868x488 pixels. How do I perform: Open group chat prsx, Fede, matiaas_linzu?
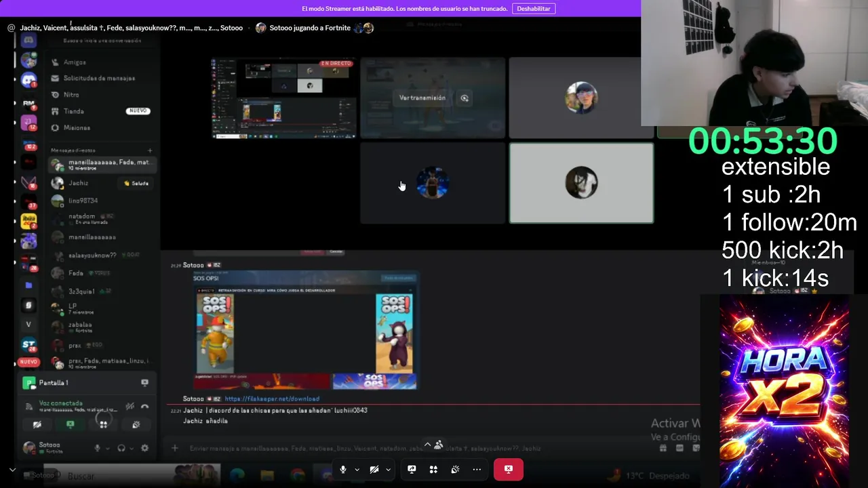coord(103,363)
